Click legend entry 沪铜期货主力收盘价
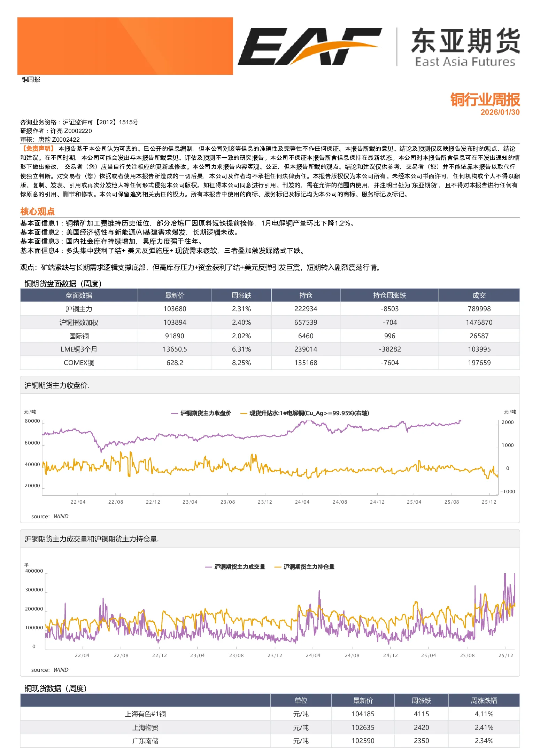 [201, 413]
